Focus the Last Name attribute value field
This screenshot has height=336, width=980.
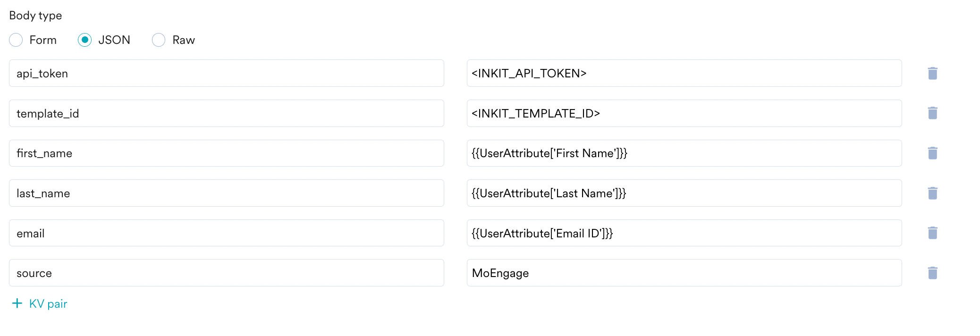pyautogui.click(x=684, y=193)
